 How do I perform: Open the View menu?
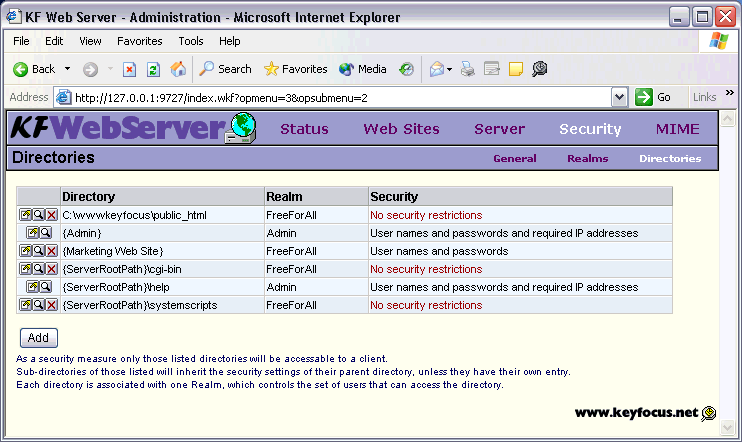pos(90,41)
